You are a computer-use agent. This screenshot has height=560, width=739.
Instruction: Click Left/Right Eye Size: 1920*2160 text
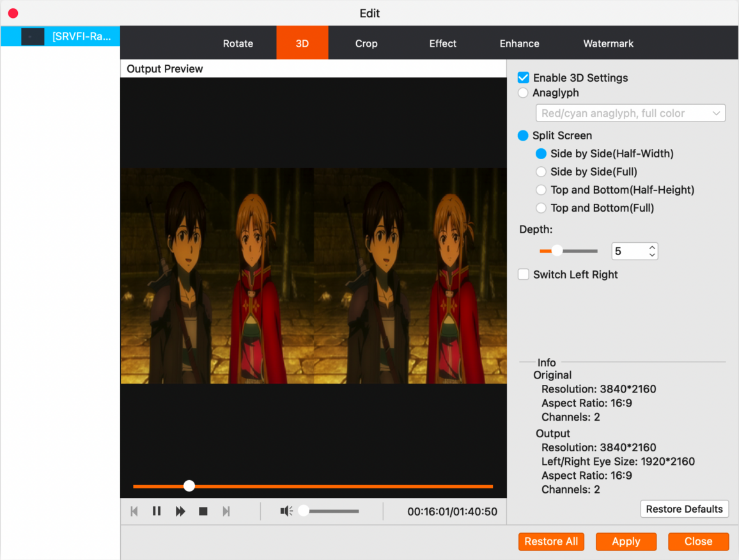click(618, 462)
